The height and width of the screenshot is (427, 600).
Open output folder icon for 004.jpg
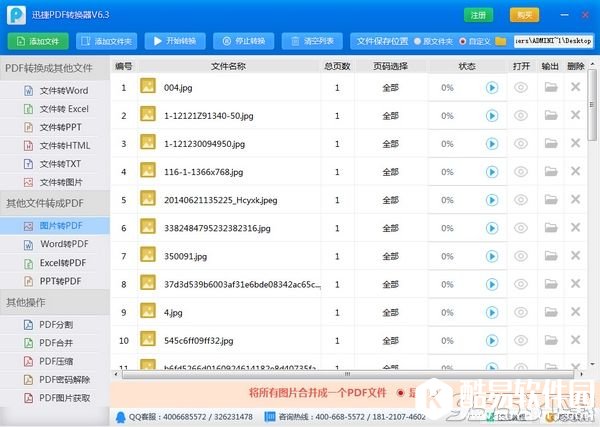tap(551, 87)
